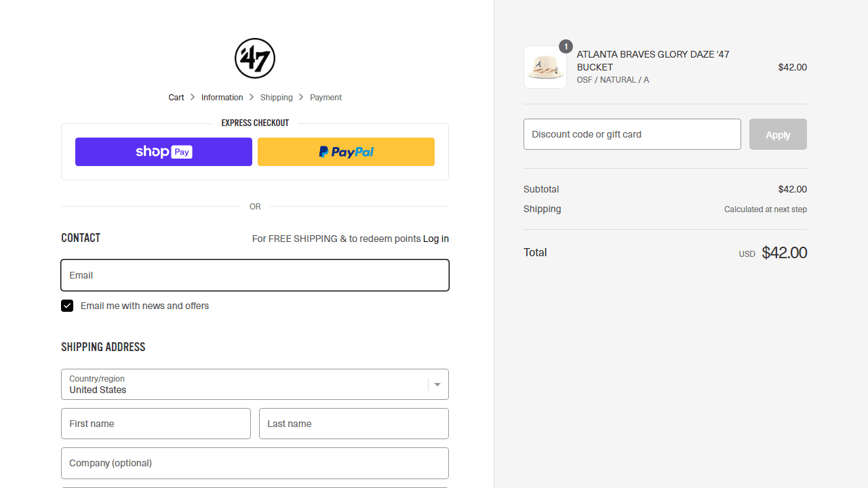
Task: Click the '47 brand logo
Action: point(255,58)
